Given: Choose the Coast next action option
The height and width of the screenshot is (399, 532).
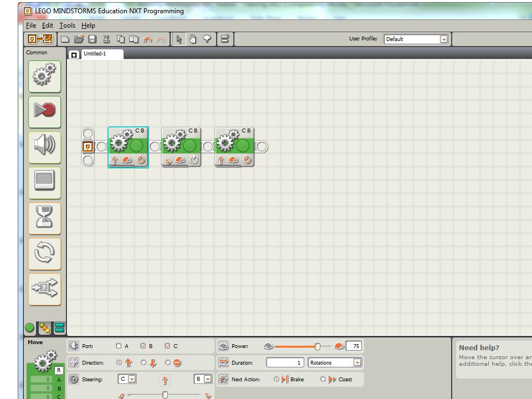Looking at the screenshot, I should (x=323, y=379).
